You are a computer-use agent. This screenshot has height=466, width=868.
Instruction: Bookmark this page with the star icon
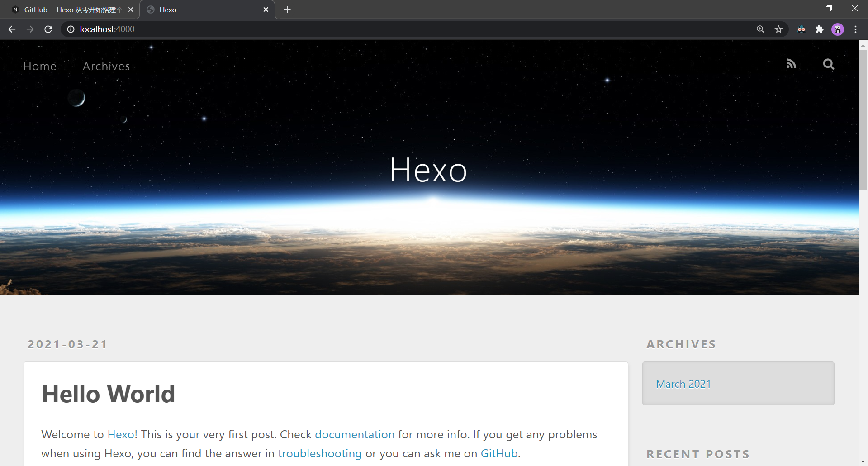click(778, 29)
